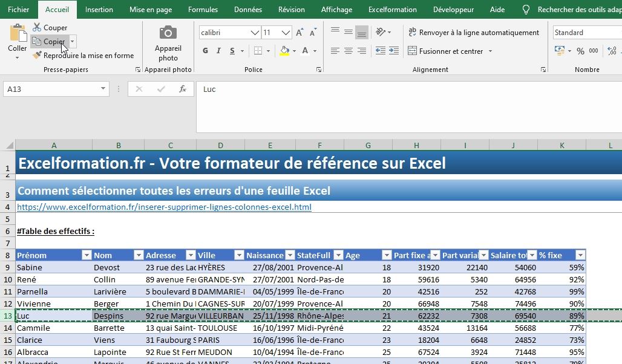Image resolution: width=622 pixels, height=364 pixels.
Task: Click the Copier button
Action: click(x=50, y=41)
